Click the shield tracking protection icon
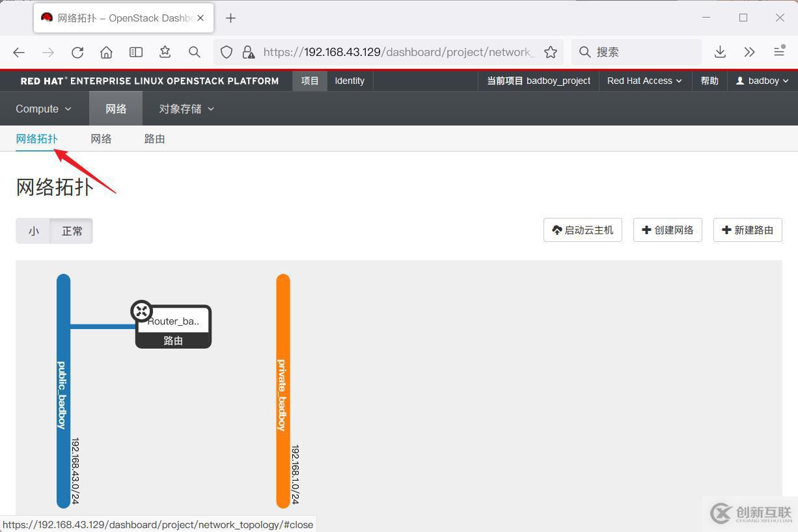 [227, 52]
